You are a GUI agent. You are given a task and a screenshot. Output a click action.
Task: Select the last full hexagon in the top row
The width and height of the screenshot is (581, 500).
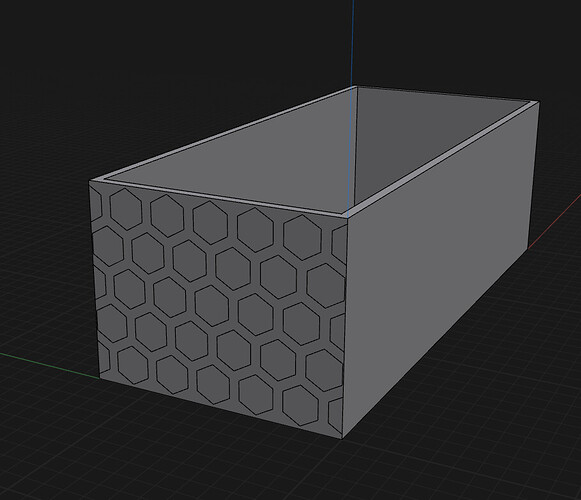tap(302, 238)
